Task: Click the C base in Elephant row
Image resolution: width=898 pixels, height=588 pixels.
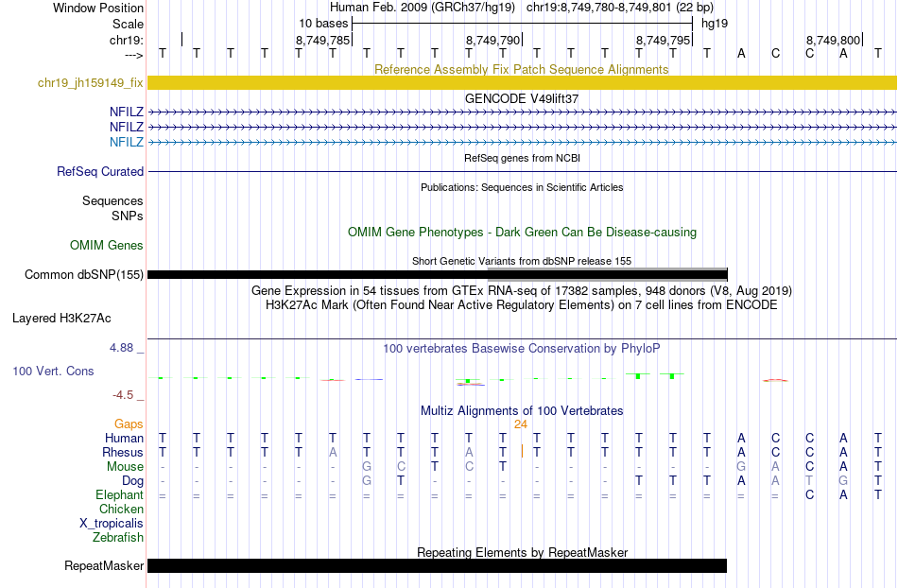Action: [x=809, y=494]
